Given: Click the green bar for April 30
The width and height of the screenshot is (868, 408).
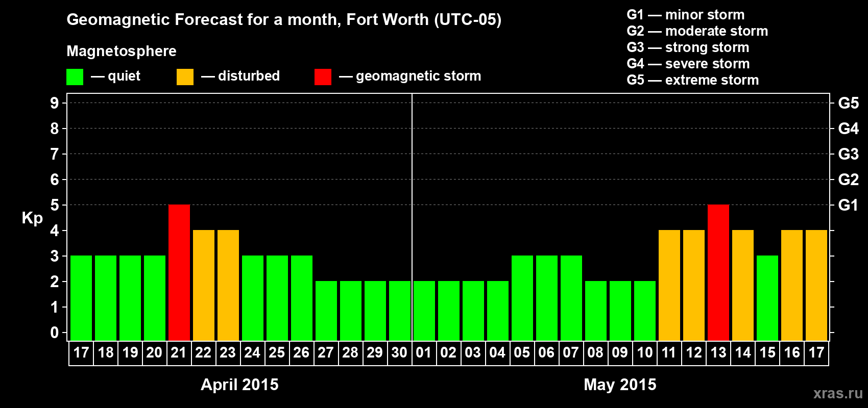Looking at the screenshot, I should point(400,311).
